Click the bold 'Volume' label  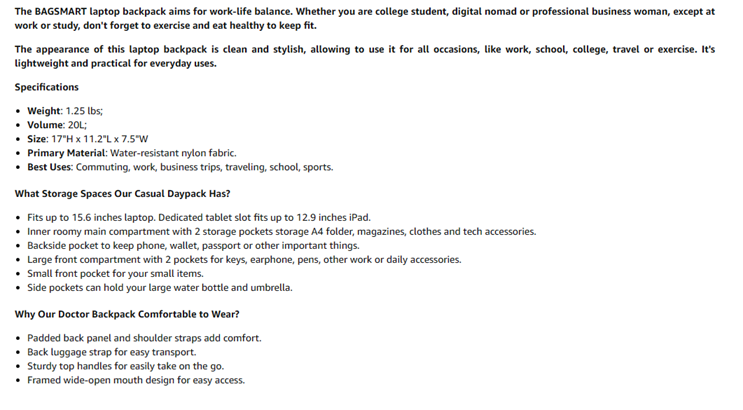tap(47, 125)
